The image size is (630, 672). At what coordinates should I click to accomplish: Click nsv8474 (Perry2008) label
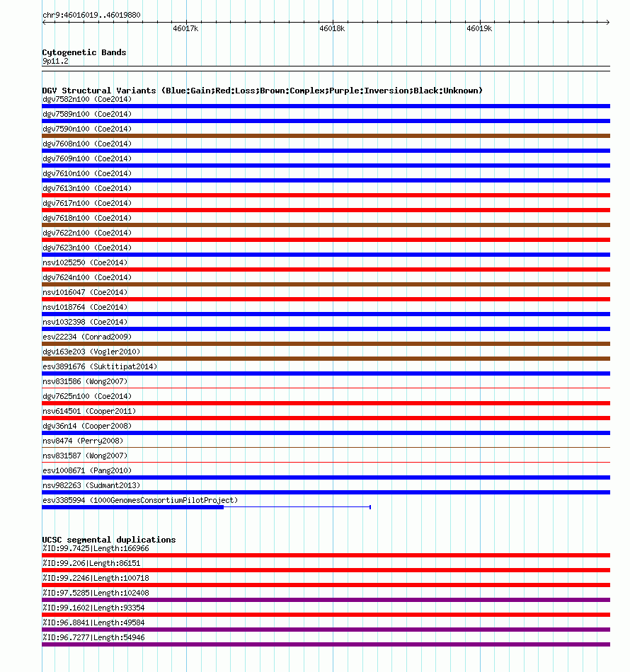[83, 441]
